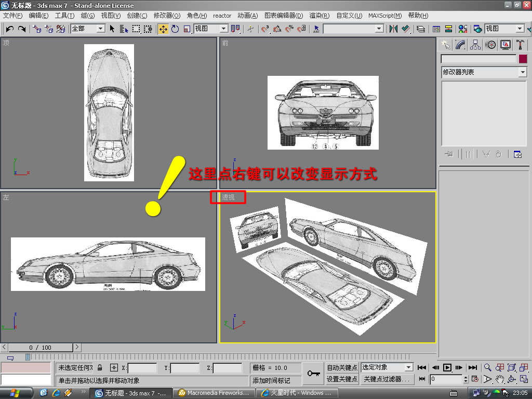Click 添加时间标记 time tag field
Viewport: 532px width, 399px height.
pos(275,380)
